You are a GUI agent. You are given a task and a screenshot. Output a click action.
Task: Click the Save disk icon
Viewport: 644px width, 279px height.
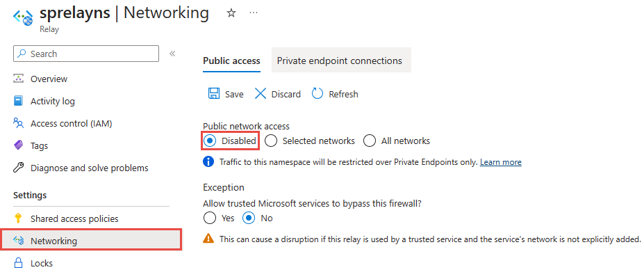[x=214, y=94]
